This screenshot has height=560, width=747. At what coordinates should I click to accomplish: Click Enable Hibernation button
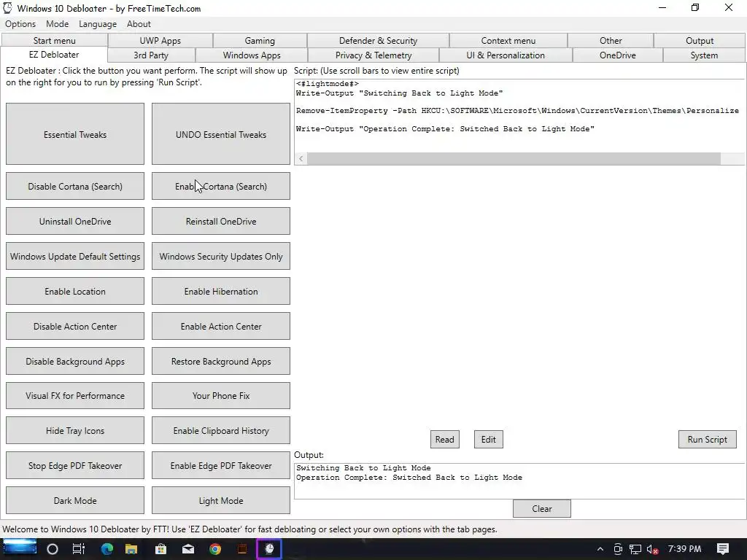(x=221, y=291)
